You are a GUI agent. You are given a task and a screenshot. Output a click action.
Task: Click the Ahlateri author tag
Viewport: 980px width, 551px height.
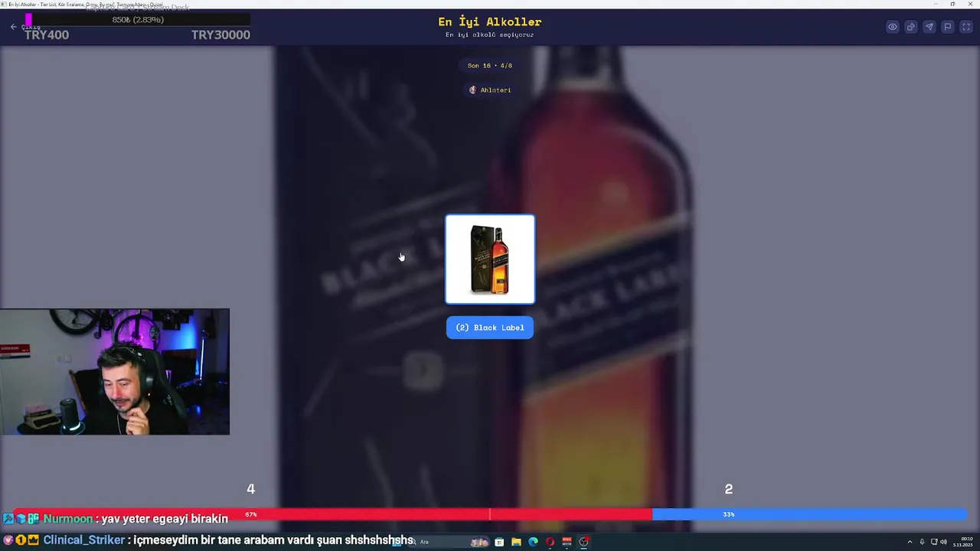[490, 90]
